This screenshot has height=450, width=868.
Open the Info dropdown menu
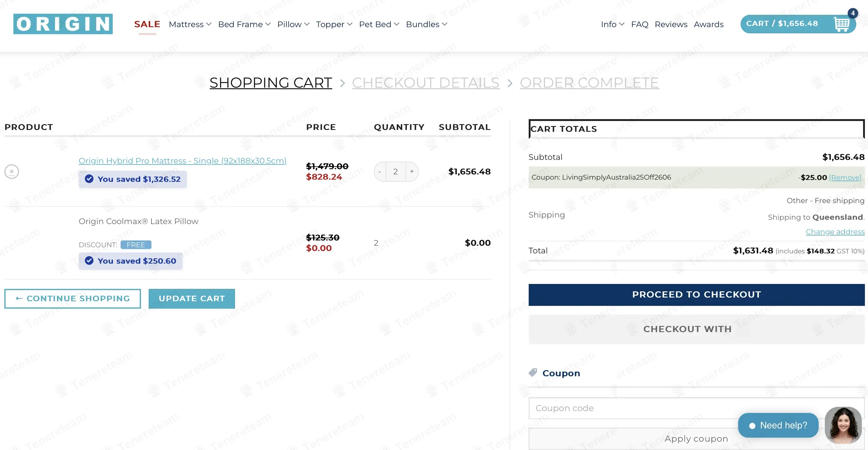612,24
